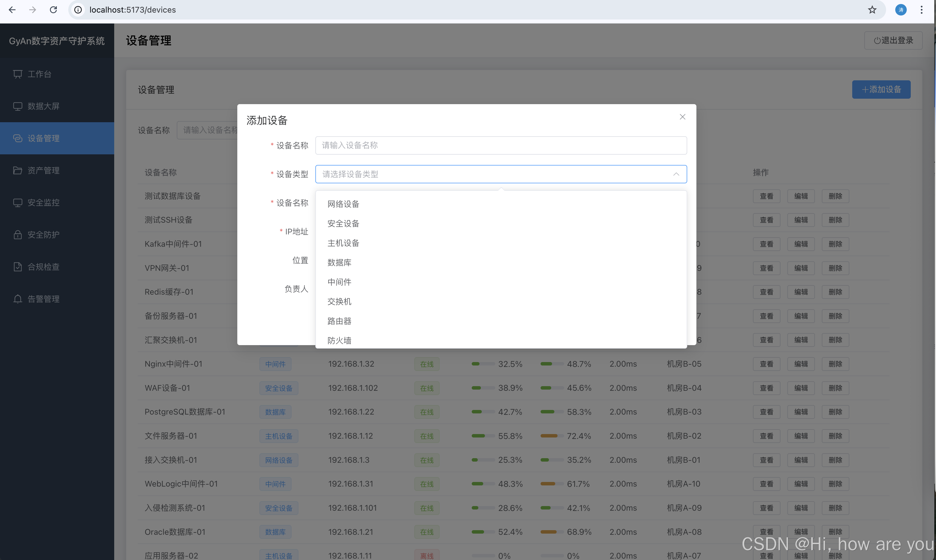Go to 安全监控 menu item
Screen dimensions: 936x560
[x=43, y=203]
